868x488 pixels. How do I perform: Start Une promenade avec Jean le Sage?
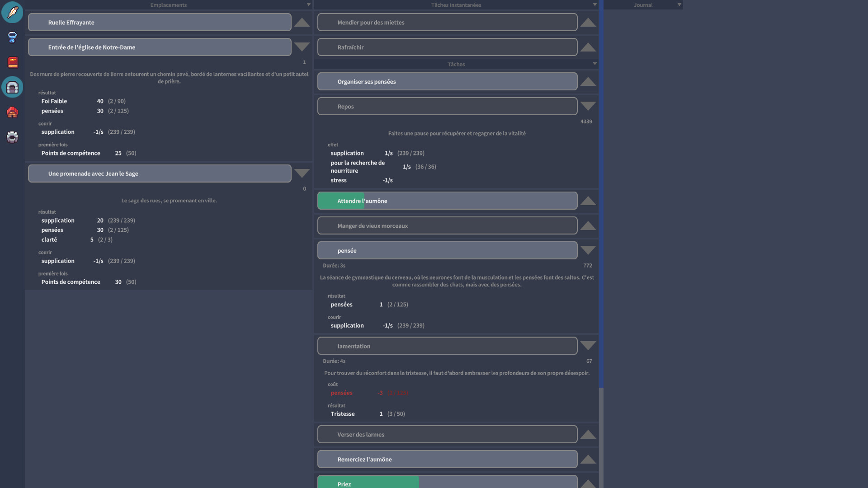click(160, 174)
